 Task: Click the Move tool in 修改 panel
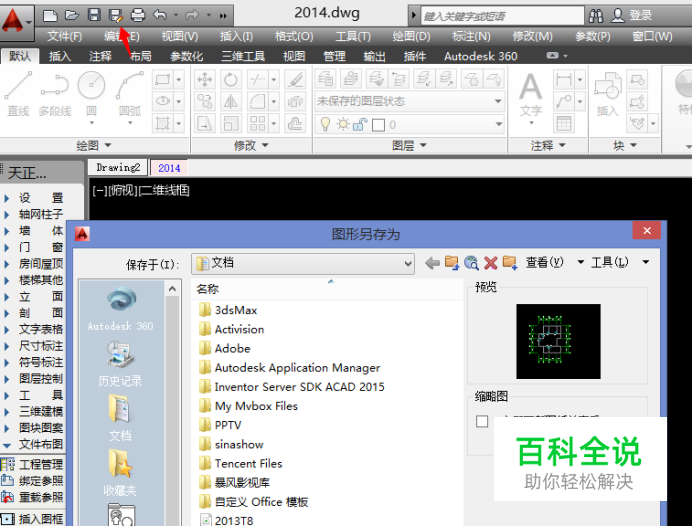(205, 80)
